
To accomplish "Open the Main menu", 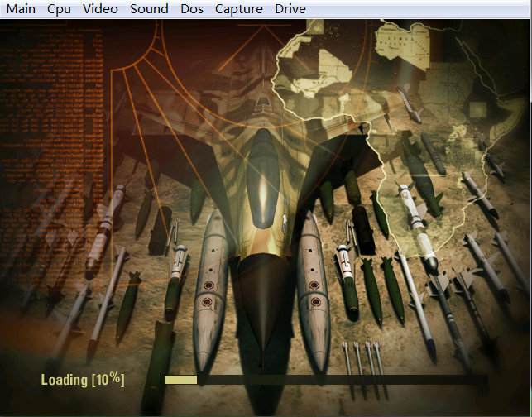I will pos(21,9).
